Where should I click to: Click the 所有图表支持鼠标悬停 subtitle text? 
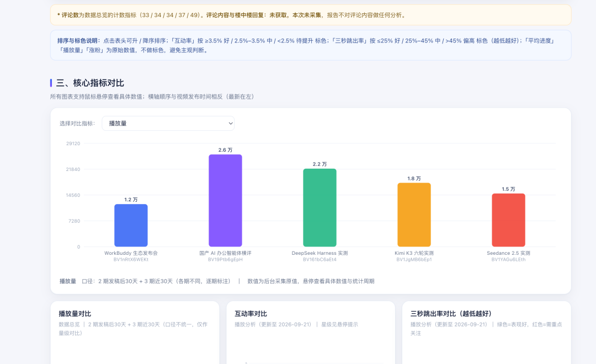click(152, 97)
